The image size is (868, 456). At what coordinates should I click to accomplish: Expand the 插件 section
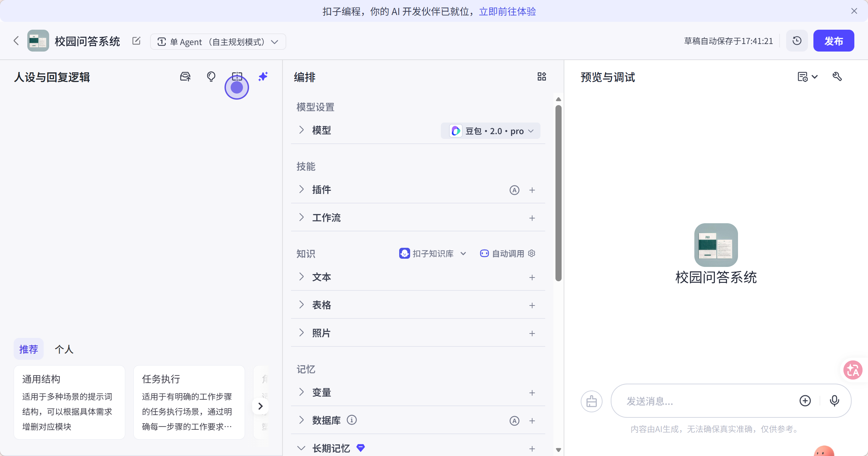(301, 189)
